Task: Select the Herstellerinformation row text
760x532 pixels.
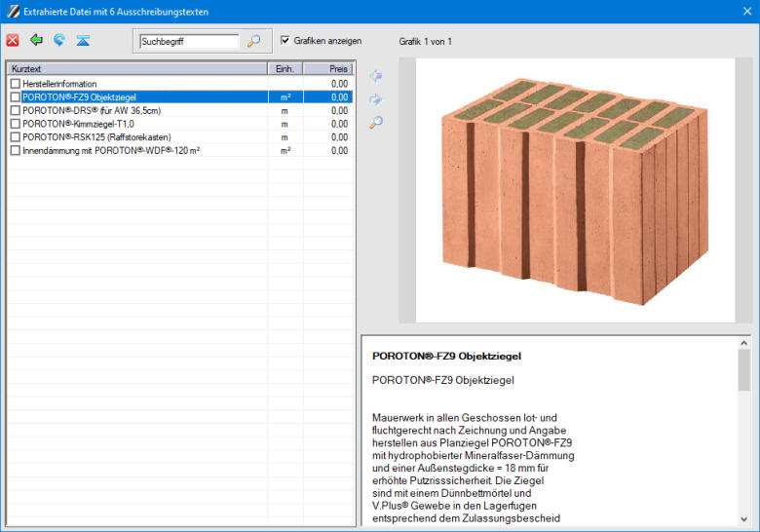Action: (59, 84)
